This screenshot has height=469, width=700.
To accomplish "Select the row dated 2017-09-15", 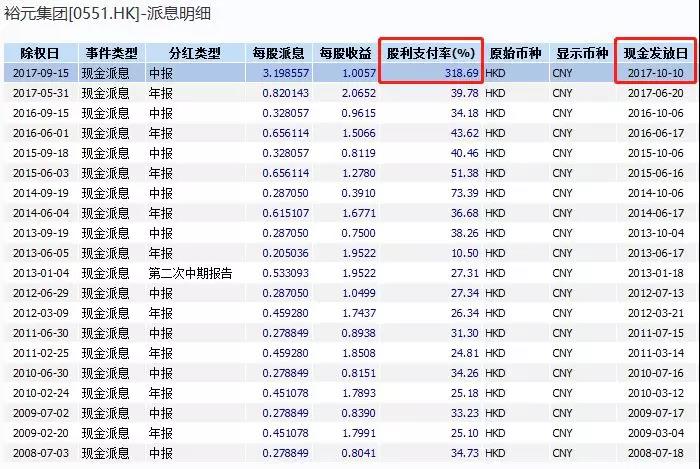I will coord(350,73).
